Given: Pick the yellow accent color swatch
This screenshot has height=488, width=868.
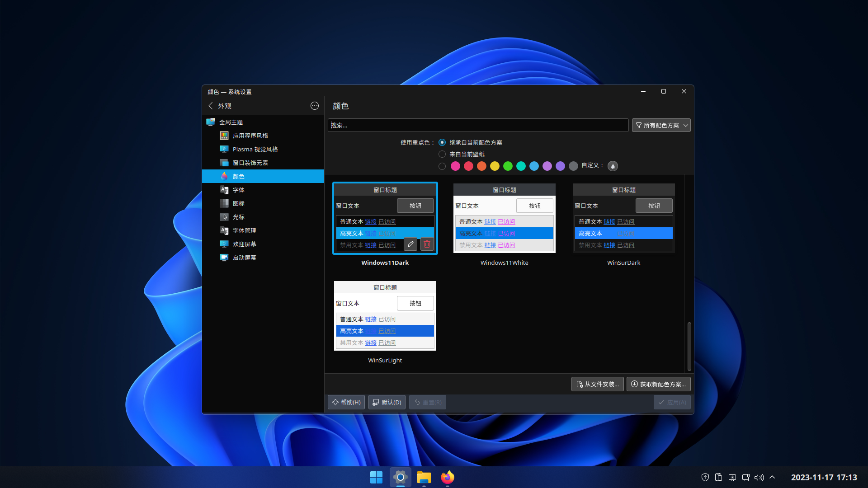Looking at the screenshot, I should point(495,166).
